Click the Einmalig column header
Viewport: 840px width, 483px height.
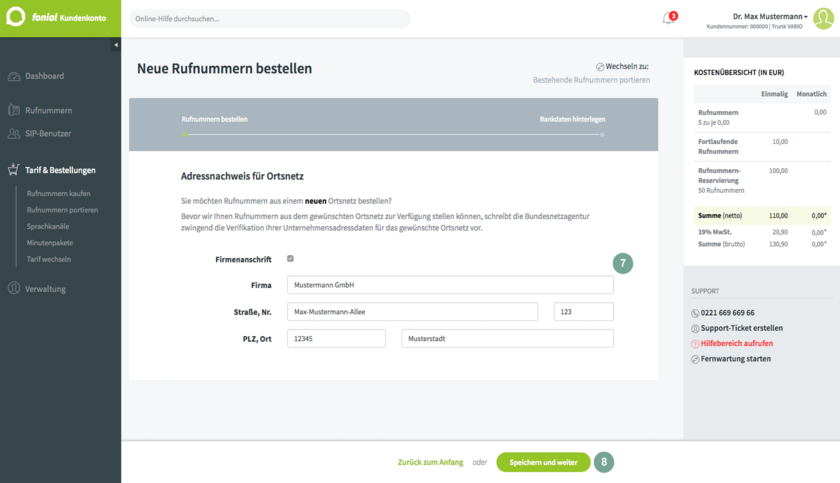(774, 94)
